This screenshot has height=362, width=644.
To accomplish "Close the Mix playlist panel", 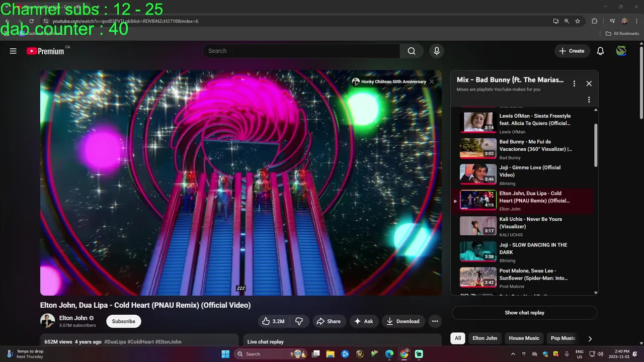I will point(589,83).
